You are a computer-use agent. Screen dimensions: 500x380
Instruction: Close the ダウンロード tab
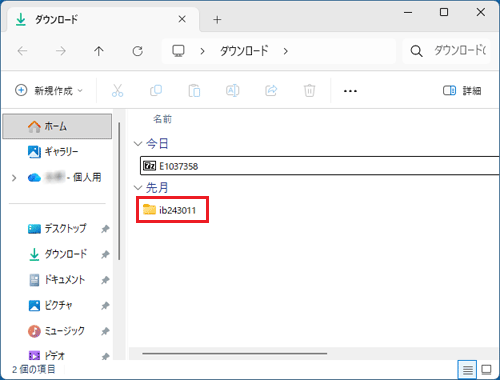(182, 19)
